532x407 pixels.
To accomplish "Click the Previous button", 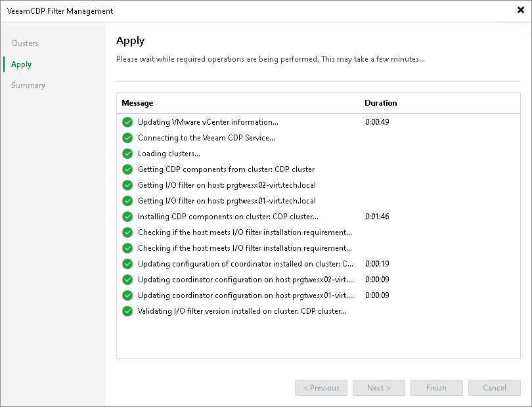I will [x=321, y=388].
